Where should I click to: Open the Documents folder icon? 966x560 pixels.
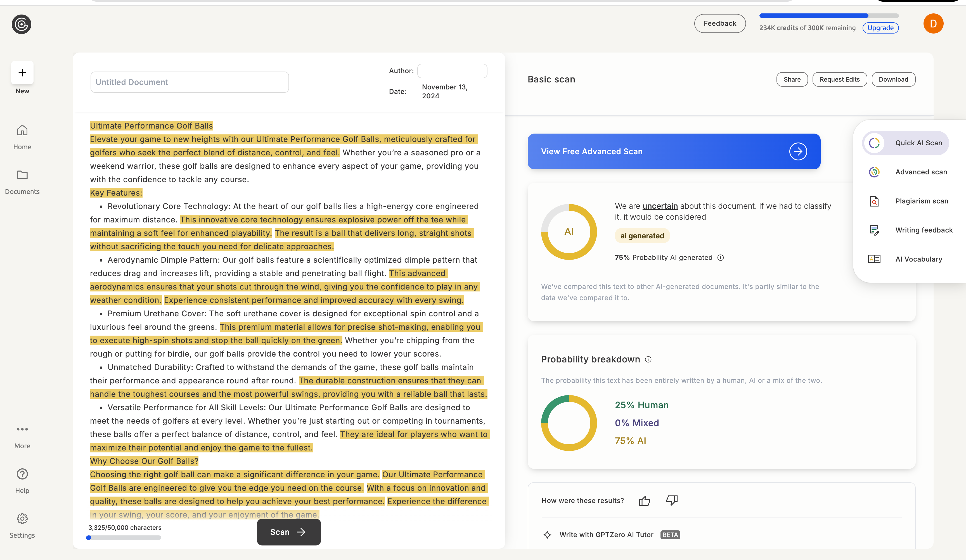click(22, 175)
